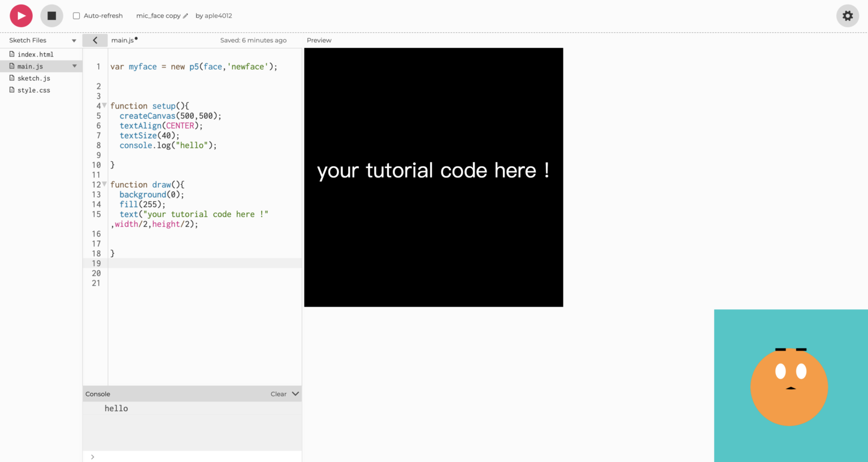This screenshot has width=868, height=462.
Task: Open the sketch.js file
Action: pyautogui.click(x=33, y=78)
